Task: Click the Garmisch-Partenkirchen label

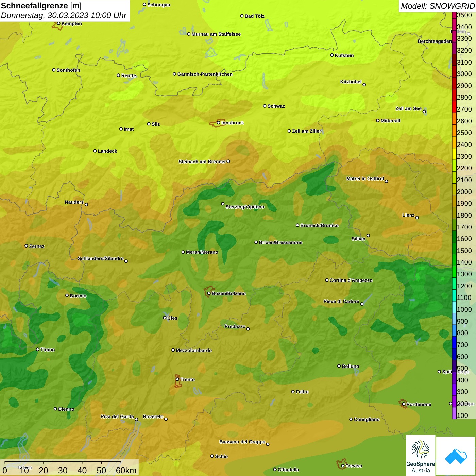Action: click(x=205, y=74)
